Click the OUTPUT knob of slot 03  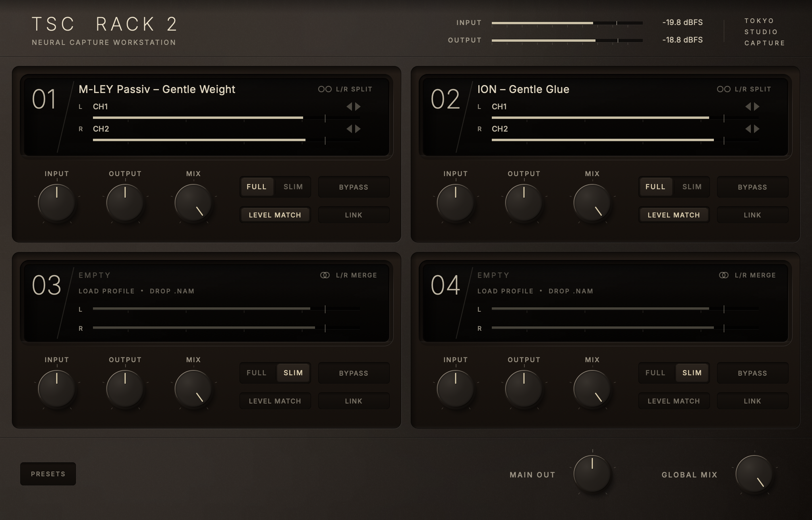pyautogui.click(x=125, y=389)
